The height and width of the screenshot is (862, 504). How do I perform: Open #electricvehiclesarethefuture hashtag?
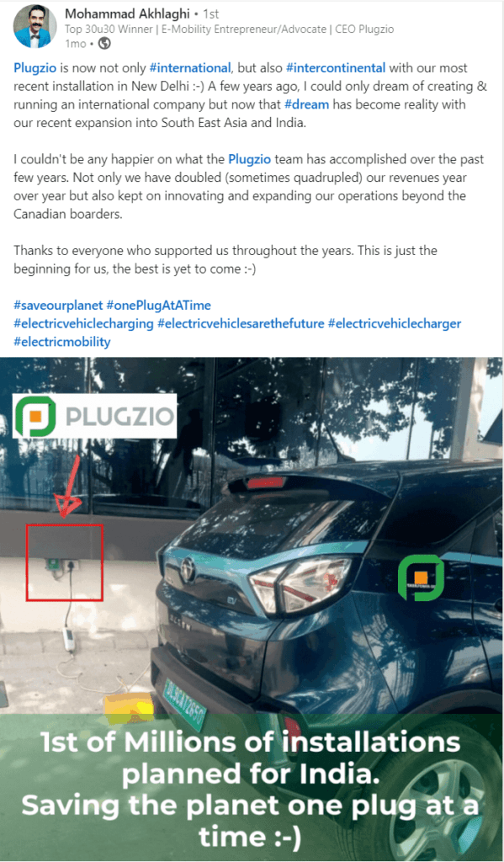pos(241,323)
